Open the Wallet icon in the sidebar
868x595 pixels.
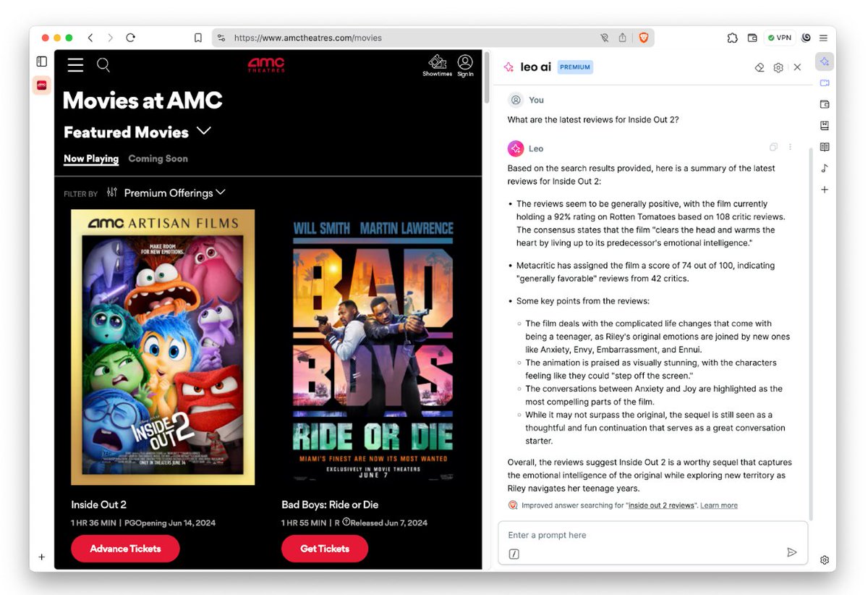point(824,104)
